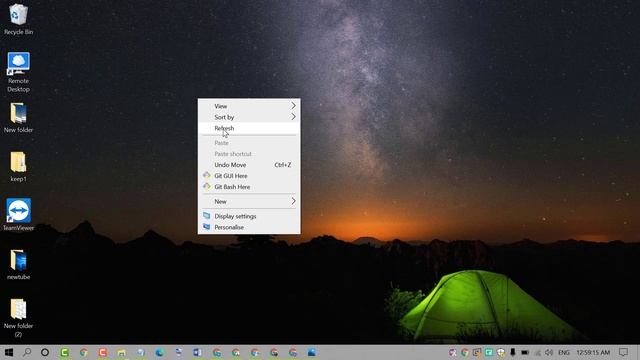Click the battery tray icon
The width and height of the screenshot is (640, 360).
coord(525,353)
